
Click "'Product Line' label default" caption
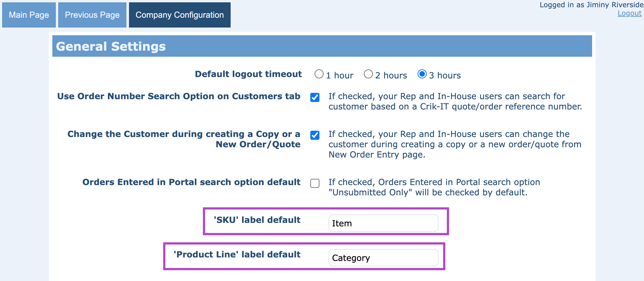tap(237, 255)
